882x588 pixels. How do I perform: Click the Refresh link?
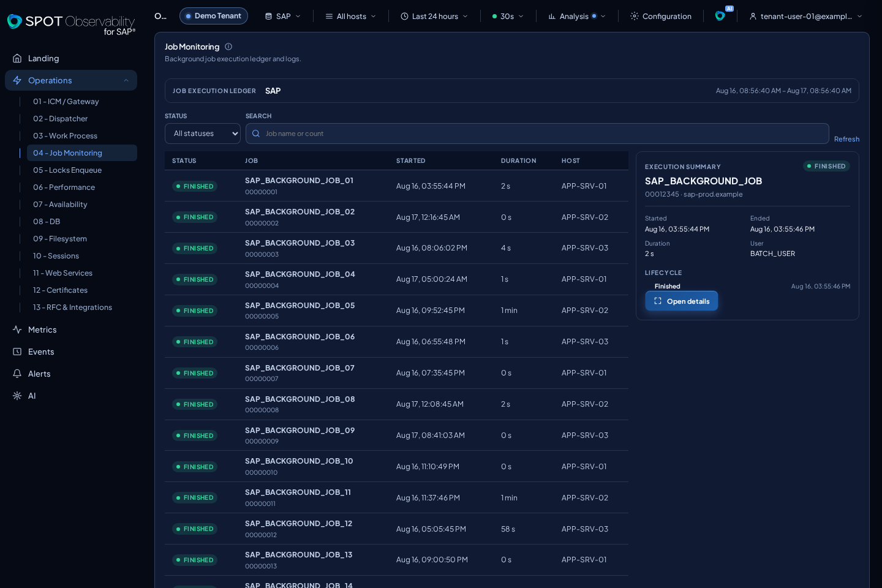(x=846, y=139)
